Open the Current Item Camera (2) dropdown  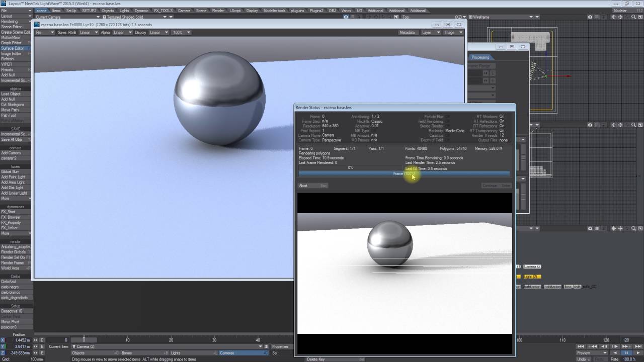tap(167, 346)
